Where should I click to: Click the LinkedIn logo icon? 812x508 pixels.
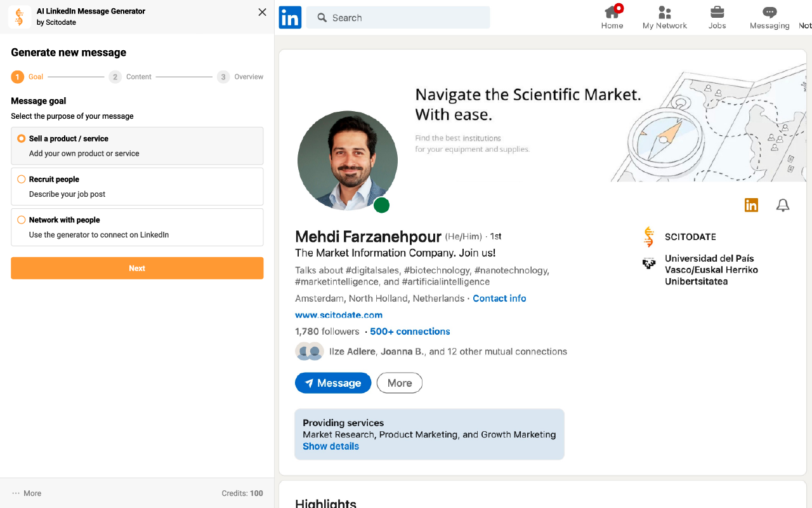pos(290,18)
